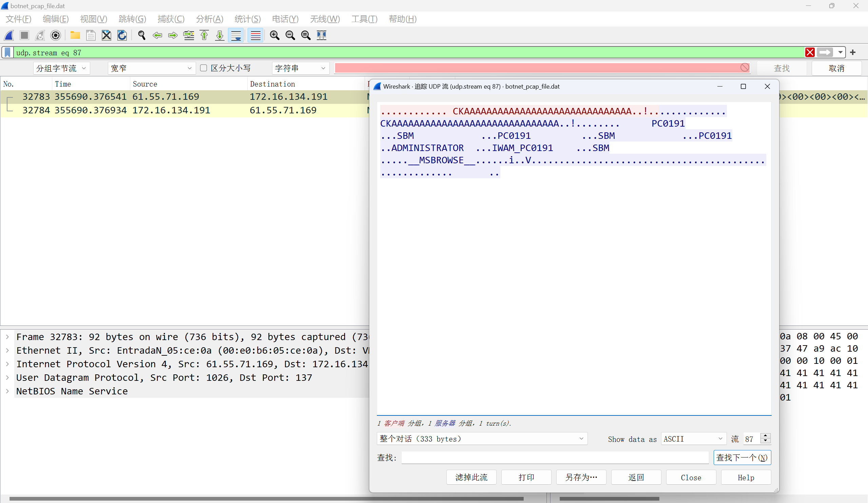Viewport: 868px width, 503px height.
Task: Apply the display filter arrow button
Action: coord(825,52)
